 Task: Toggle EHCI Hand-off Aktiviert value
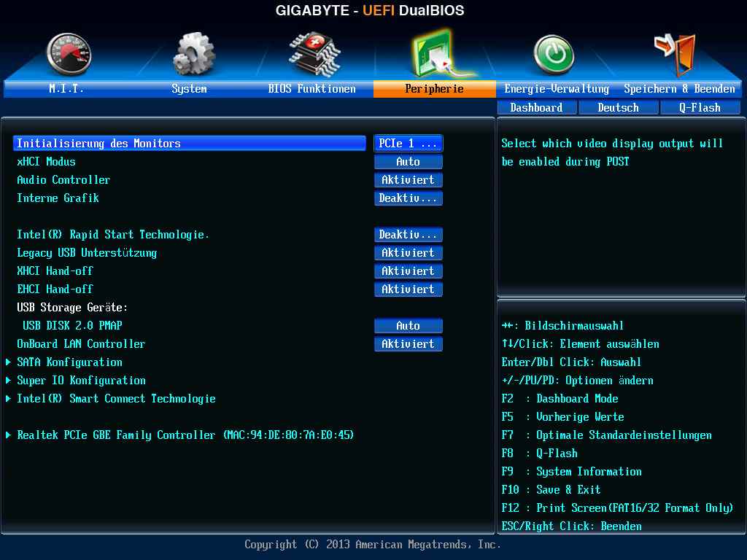[409, 289]
